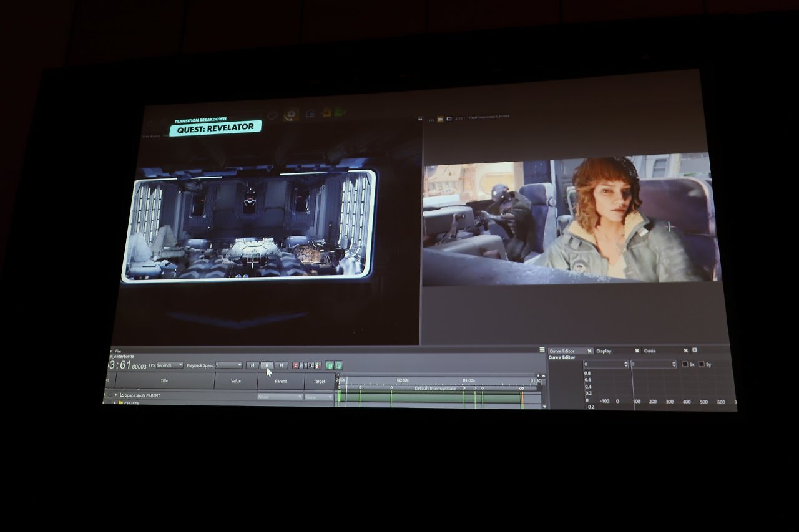Image resolution: width=799 pixels, height=532 pixels.
Task: Click the Final Sequence Camera label
Action: pyautogui.click(x=489, y=117)
